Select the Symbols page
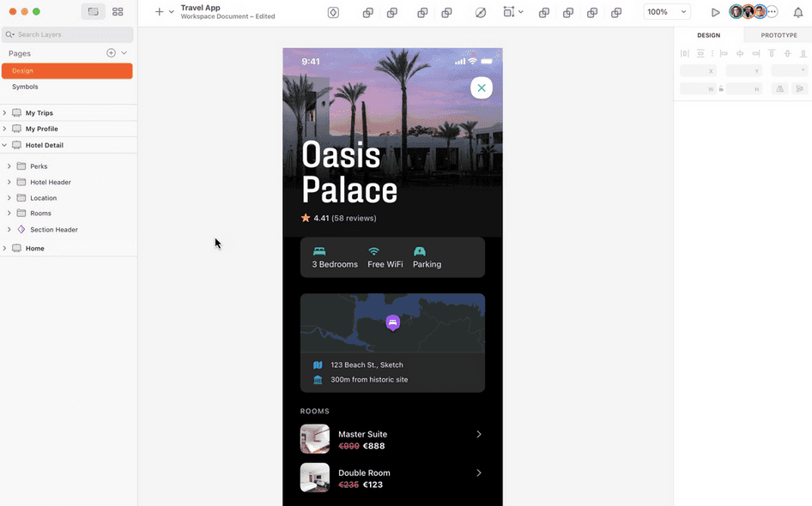The width and height of the screenshot is (812, 506). point(25,86)
